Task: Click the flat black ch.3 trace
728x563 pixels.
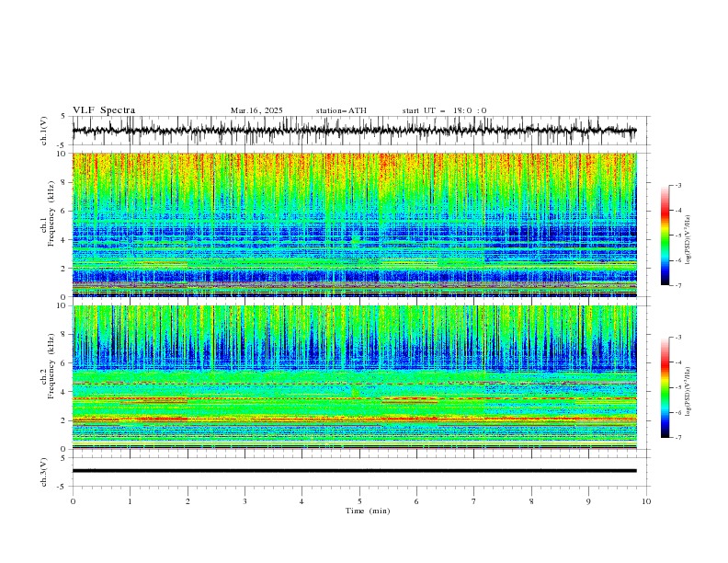Action: (354, 471)
